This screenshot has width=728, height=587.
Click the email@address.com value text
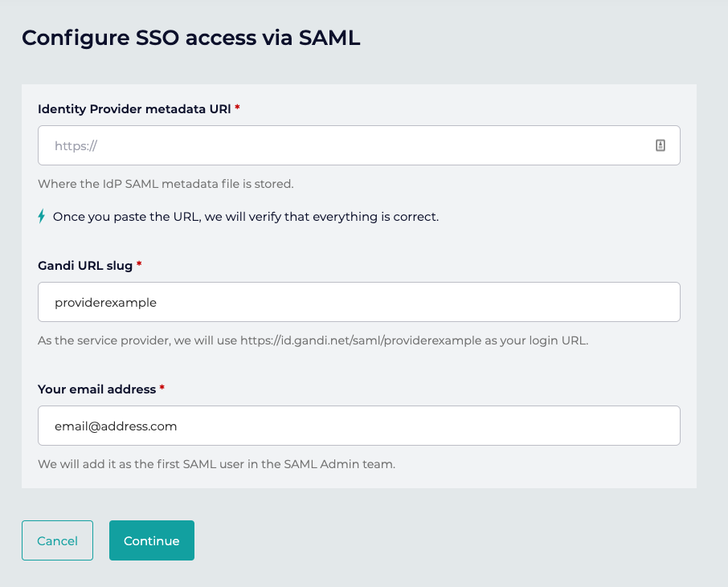[x=116, y=426]
